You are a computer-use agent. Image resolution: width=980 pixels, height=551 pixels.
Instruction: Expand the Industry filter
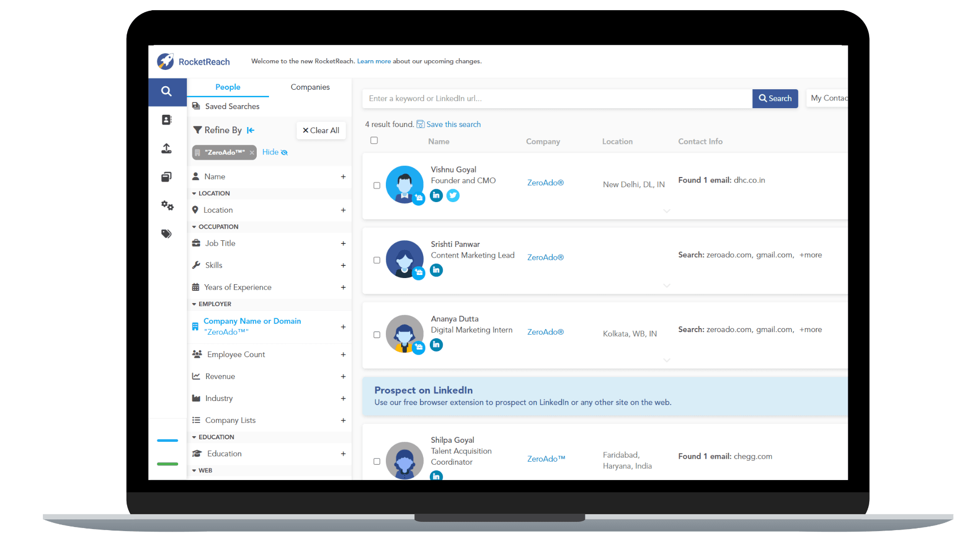coord(343,398)
